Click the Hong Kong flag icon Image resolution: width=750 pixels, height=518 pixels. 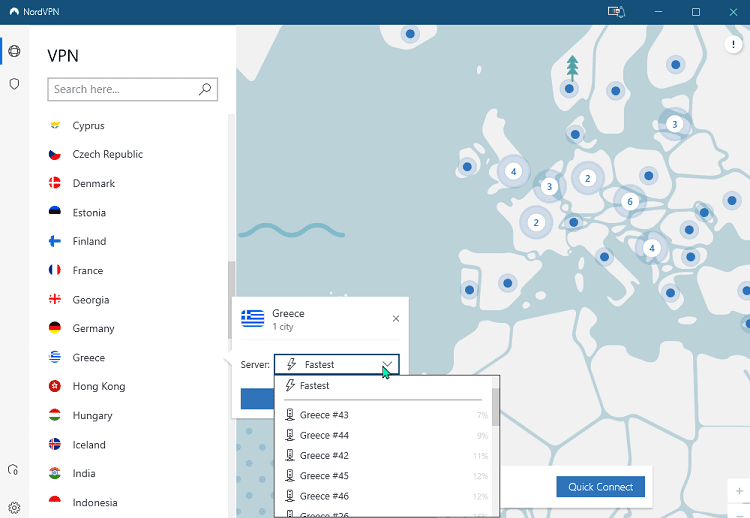[55, 386]
